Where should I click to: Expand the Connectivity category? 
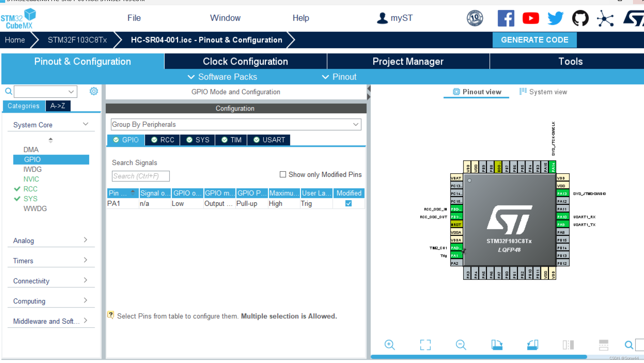[x=85, y=280]
